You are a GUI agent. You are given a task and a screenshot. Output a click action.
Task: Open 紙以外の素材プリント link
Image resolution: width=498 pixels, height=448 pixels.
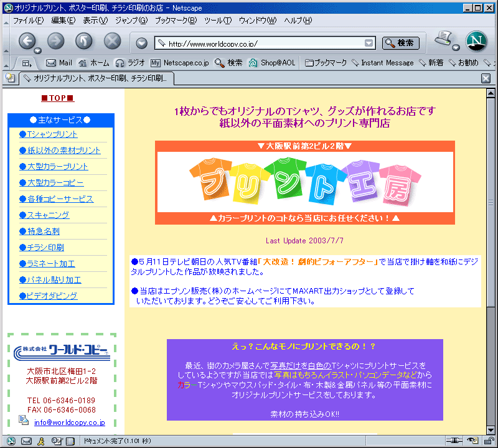pos(60,151)
